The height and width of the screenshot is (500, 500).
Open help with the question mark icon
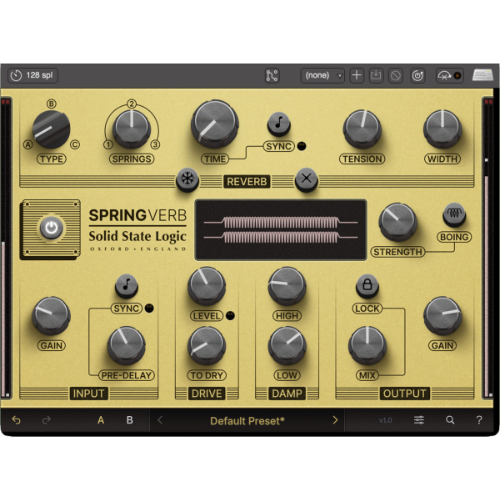click(479, 420)
